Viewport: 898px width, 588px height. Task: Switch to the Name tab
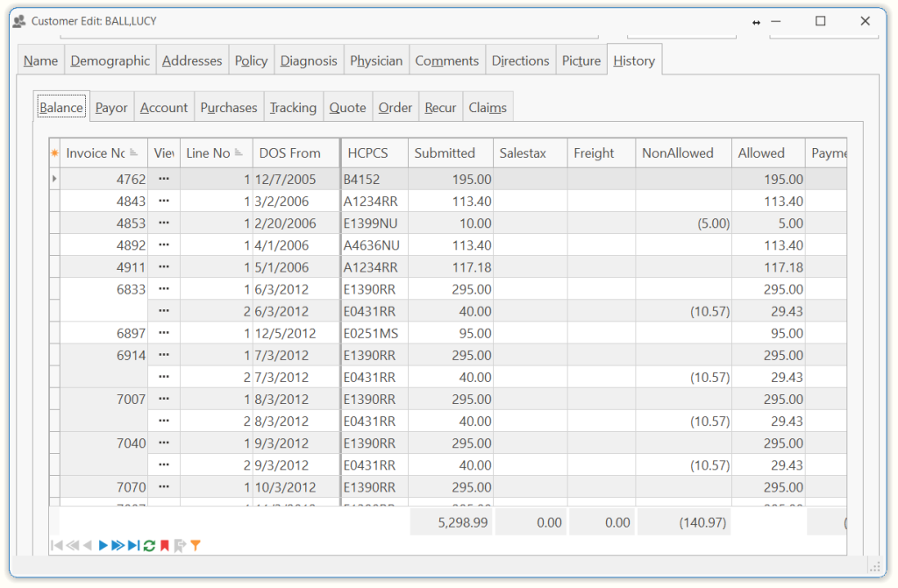[x=40, y=60]
